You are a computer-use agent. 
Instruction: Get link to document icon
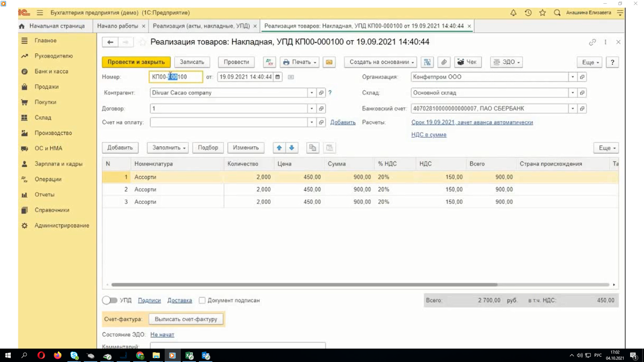592,42
